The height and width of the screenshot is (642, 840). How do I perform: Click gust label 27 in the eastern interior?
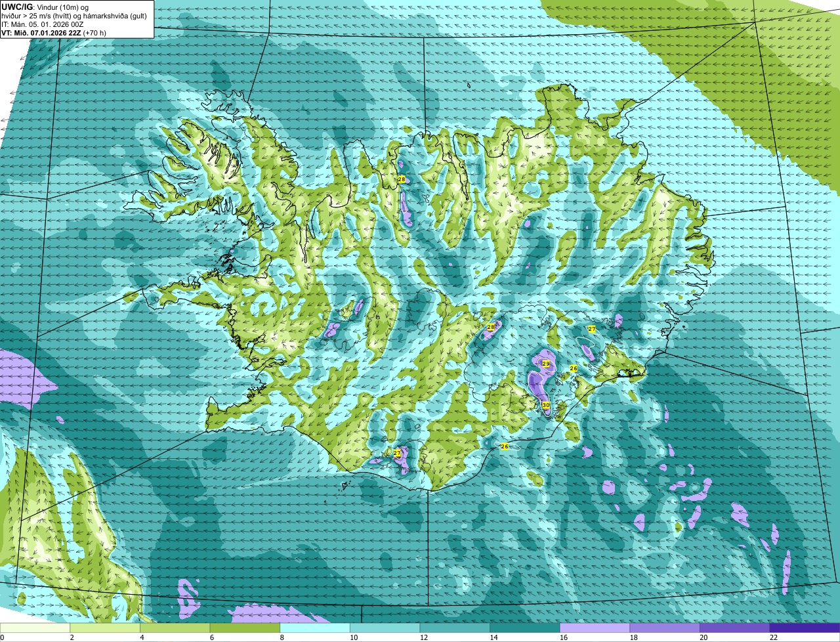pyautogui.click(x=591, y=329)
